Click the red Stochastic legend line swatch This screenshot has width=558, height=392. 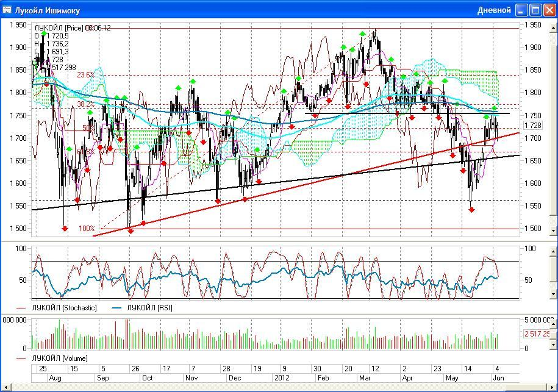coord(21,308)
